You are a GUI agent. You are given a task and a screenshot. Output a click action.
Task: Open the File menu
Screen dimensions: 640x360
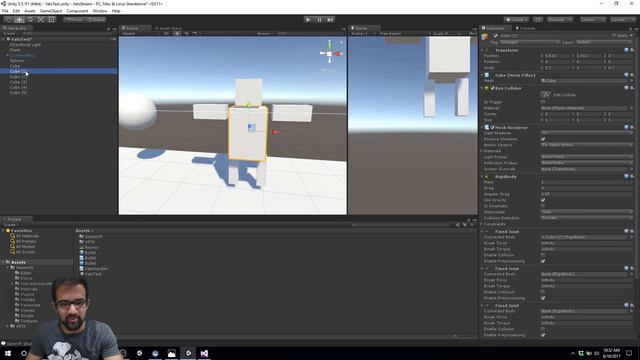(5, 11)
